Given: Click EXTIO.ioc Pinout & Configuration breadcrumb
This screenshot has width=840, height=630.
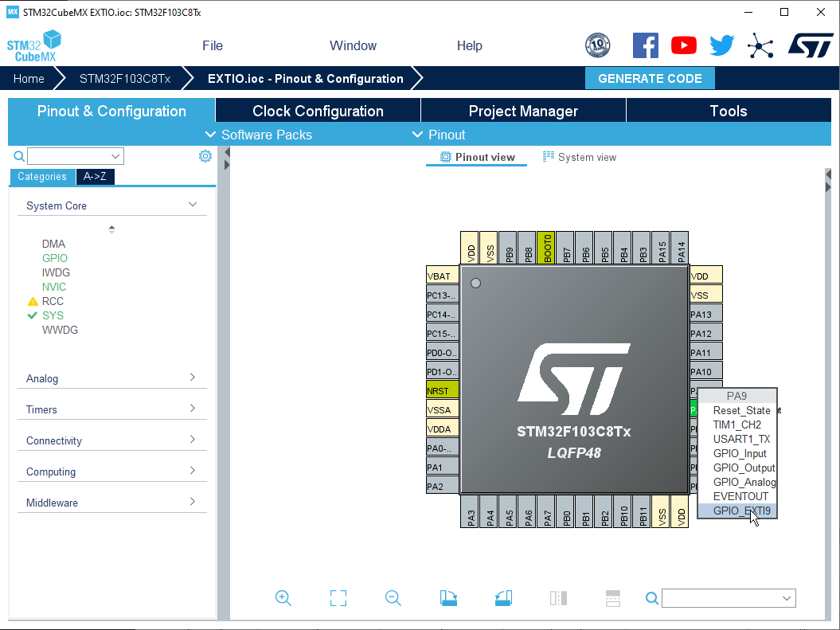Looking at the screenshot, I should (x=306, y=79).
